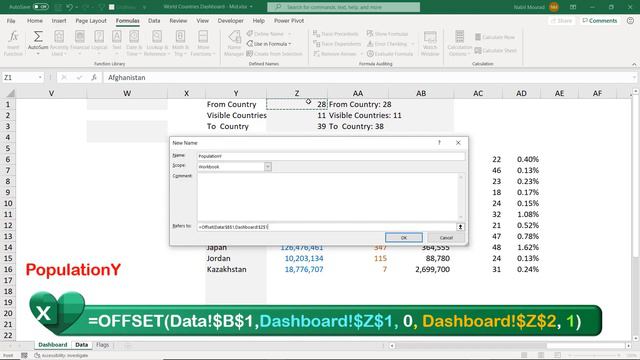
Task: Switch to the Insert ribbon tab
Action: click(59, 20)
